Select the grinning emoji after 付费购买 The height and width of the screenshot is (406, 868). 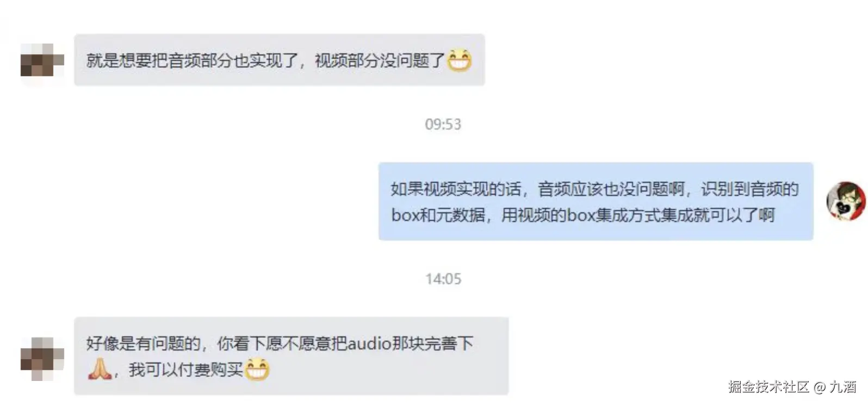click(x=257, y=369)
